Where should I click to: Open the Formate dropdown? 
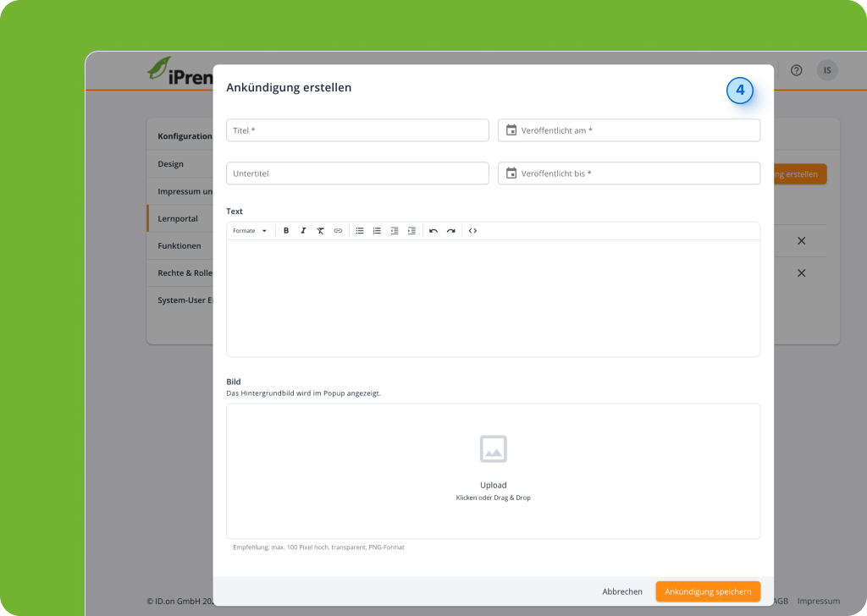(x=250, y=231)
